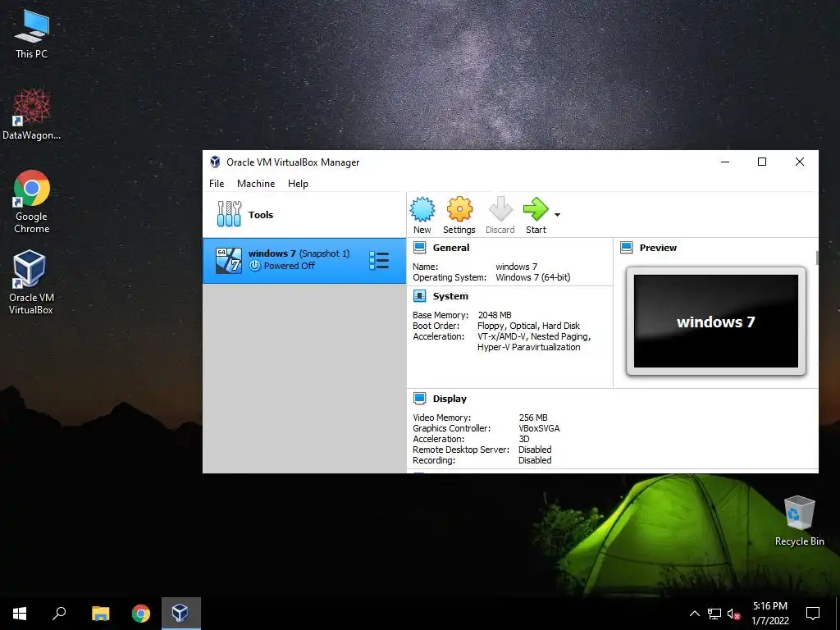Click the 2048 MB base memory value
This screenshot has width=840, height=630.
(495, 315)
